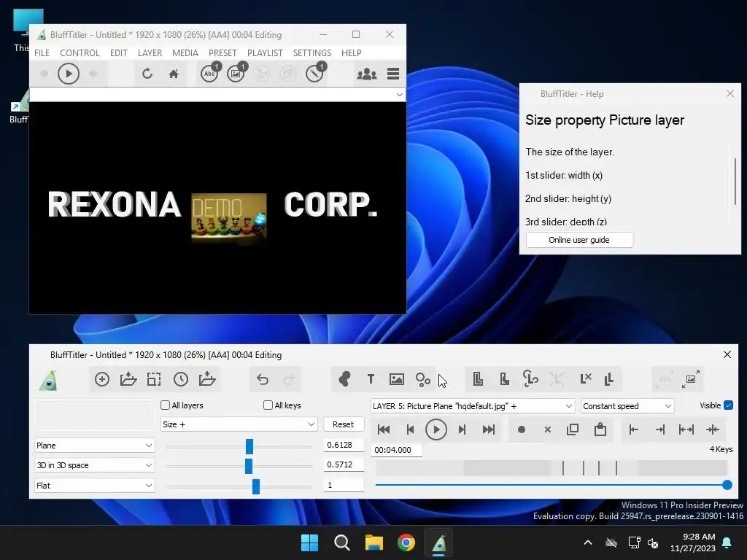Viewport: 747px width, 560px height.
Task: Click the solid L layer tool icon
Action: (504, 379)
